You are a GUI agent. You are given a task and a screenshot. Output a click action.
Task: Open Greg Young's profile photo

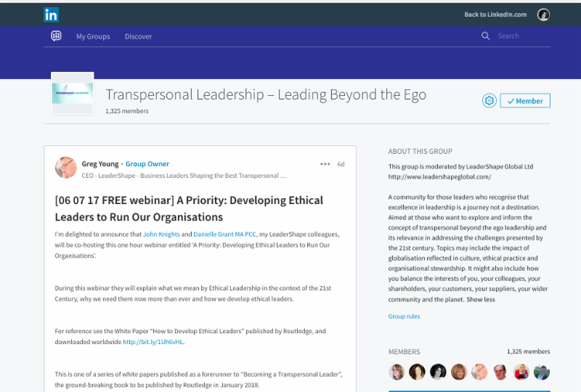click(x=66, y=168)
